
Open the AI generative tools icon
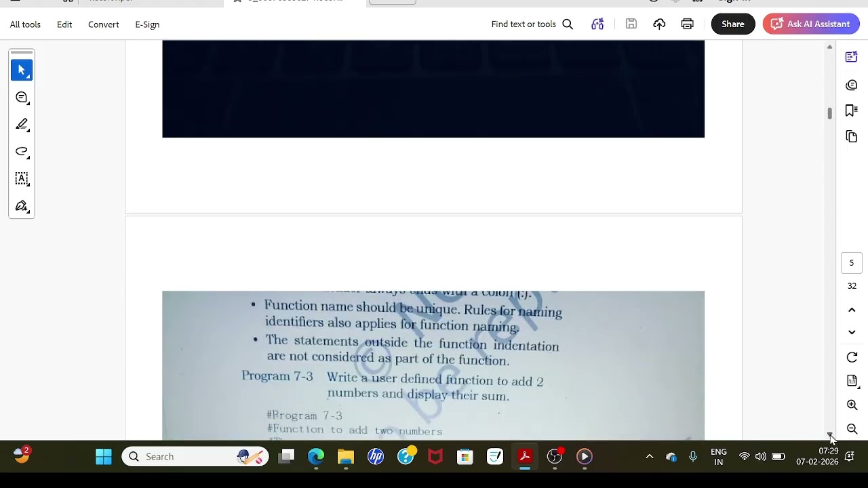[597, 24]
